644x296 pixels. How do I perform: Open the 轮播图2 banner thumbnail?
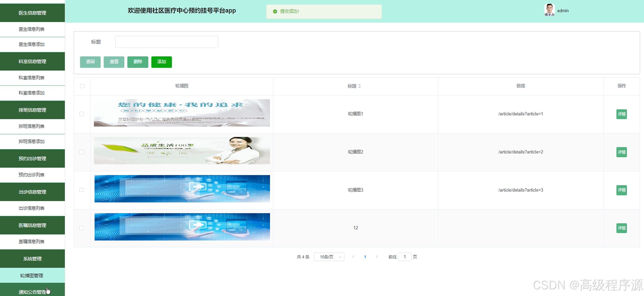pyautogui.click(x=182, y=150)
